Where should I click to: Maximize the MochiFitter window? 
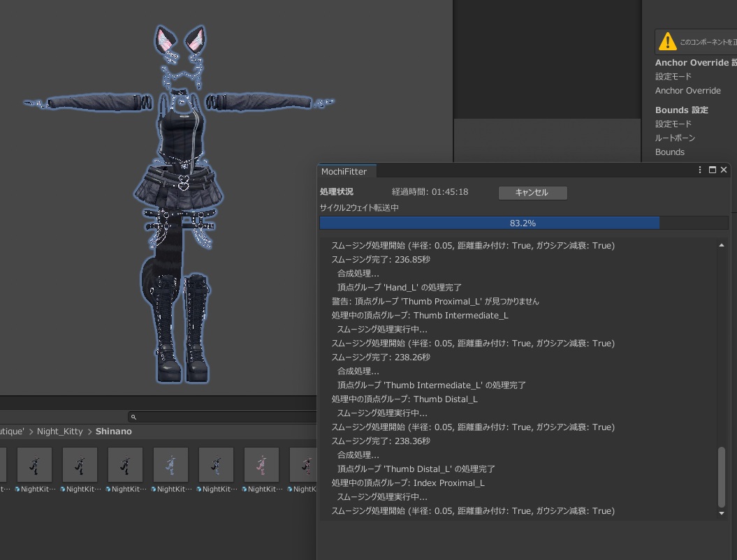pos(713,170)
